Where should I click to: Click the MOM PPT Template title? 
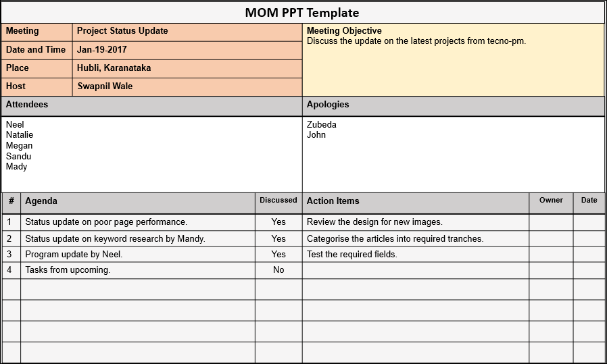click(x=302, y=13)
